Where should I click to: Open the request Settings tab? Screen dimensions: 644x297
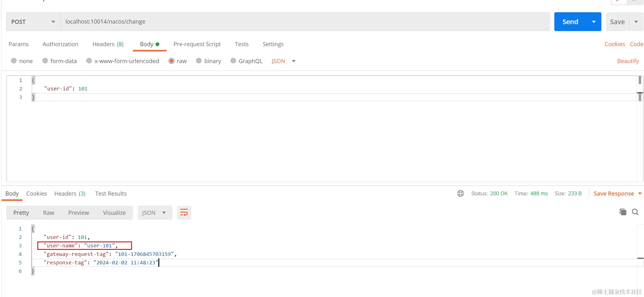(273, 44)
